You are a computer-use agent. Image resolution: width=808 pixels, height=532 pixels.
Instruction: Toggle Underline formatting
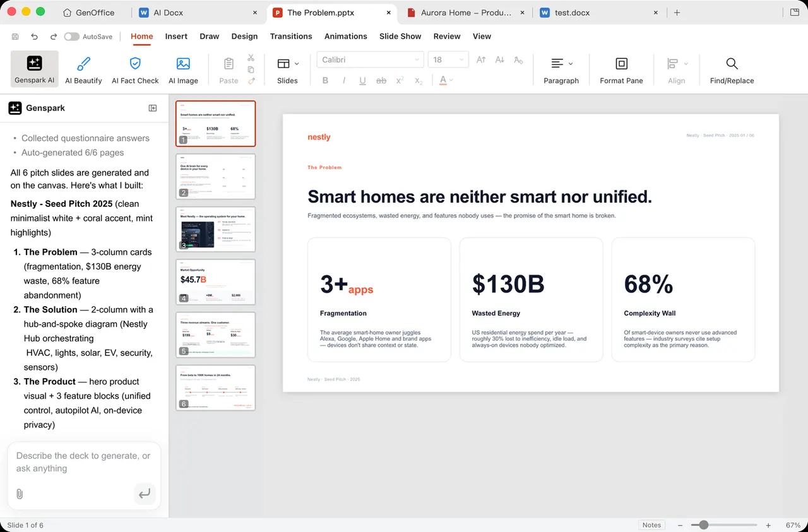click(362, 80)
